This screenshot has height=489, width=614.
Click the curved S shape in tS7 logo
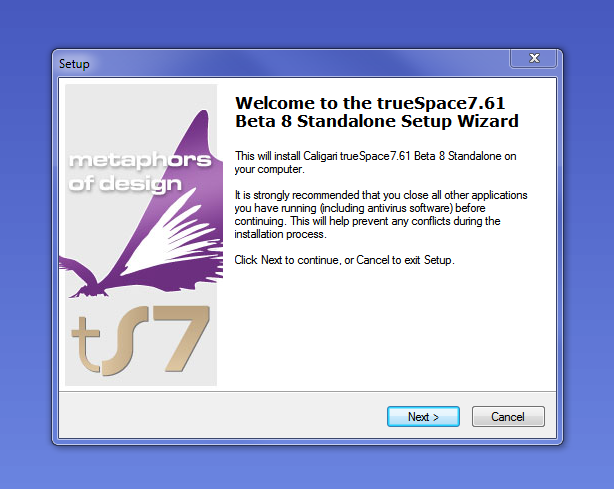pyautogui.click(x=124, y=341)
